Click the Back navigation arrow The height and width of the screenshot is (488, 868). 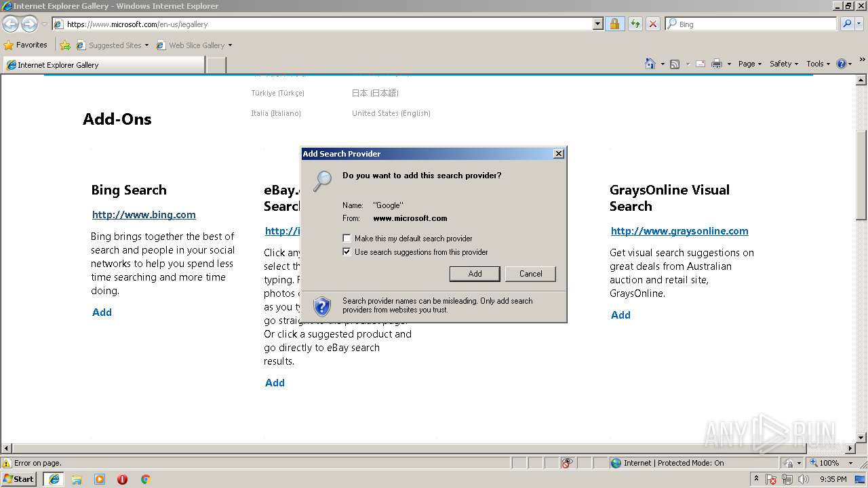(10, 24)
